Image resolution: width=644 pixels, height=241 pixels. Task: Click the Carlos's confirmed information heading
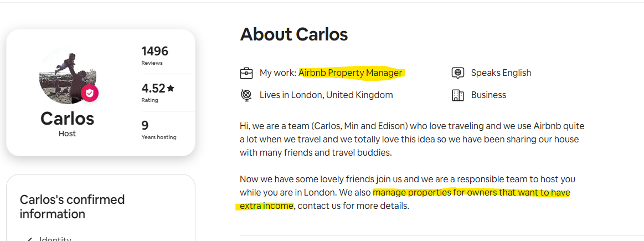pyautogui.click(x=73, y=207)
